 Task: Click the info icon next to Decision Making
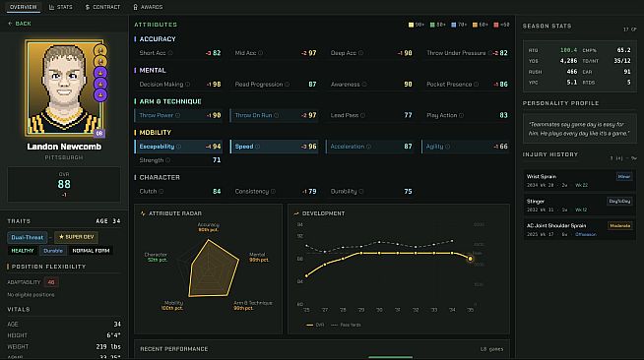[x=187, y=84]
